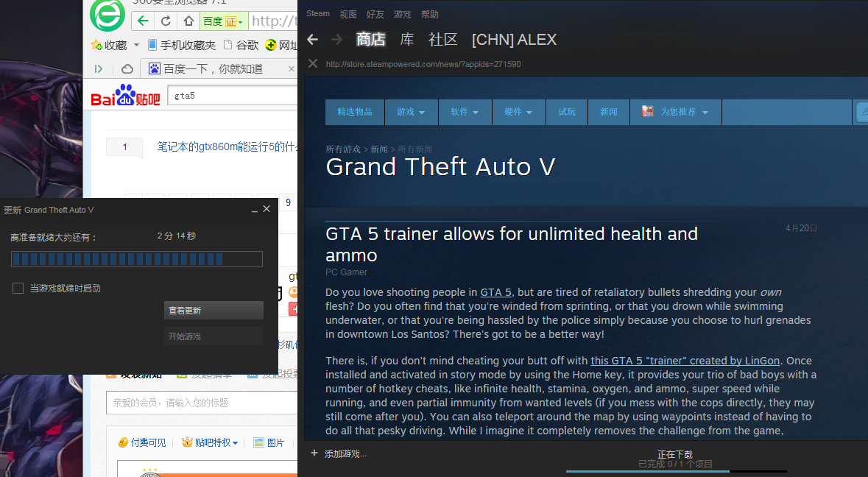The image size is (868, 477).
Task: Open the 好友 menu in Steam
Action: 375,15
